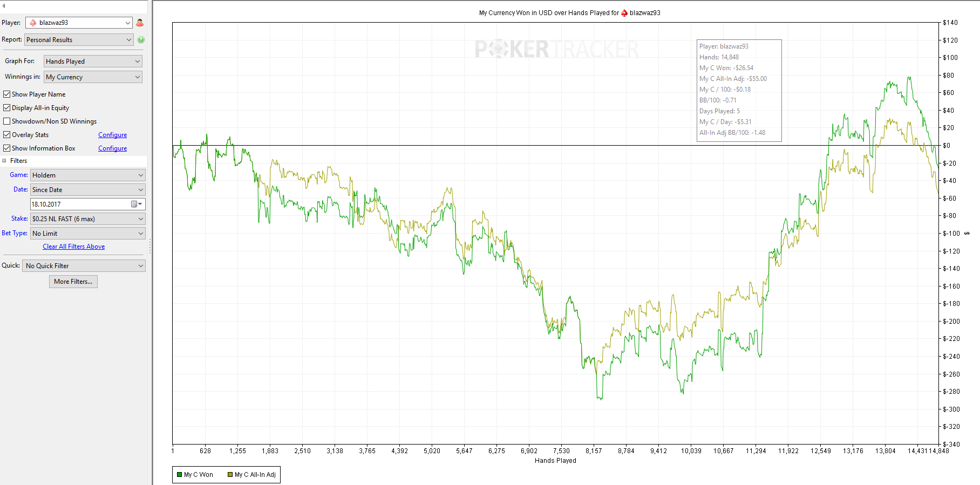Click Configure link for Show Information Box
Viewport: 980px width, 485px height.
112,148
